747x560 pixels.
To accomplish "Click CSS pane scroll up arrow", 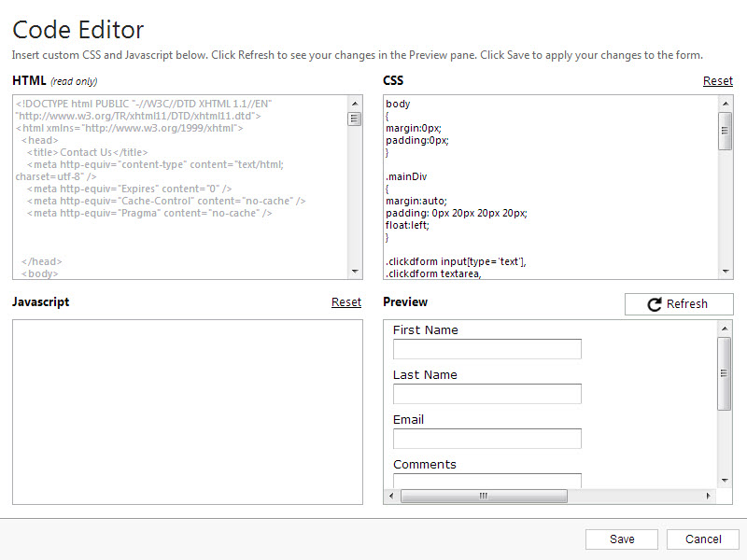I will click(726, 104).
